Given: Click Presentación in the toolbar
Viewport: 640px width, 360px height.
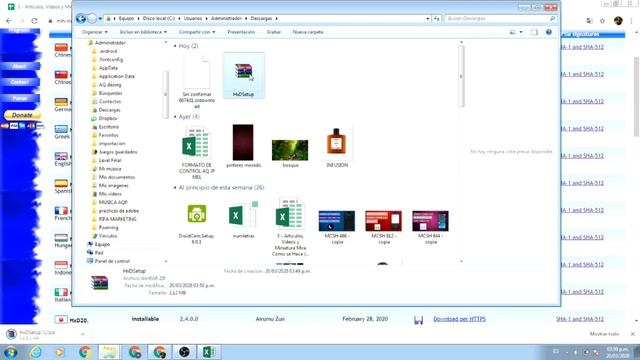Looking at the screenshot, I should click(241, 32).
